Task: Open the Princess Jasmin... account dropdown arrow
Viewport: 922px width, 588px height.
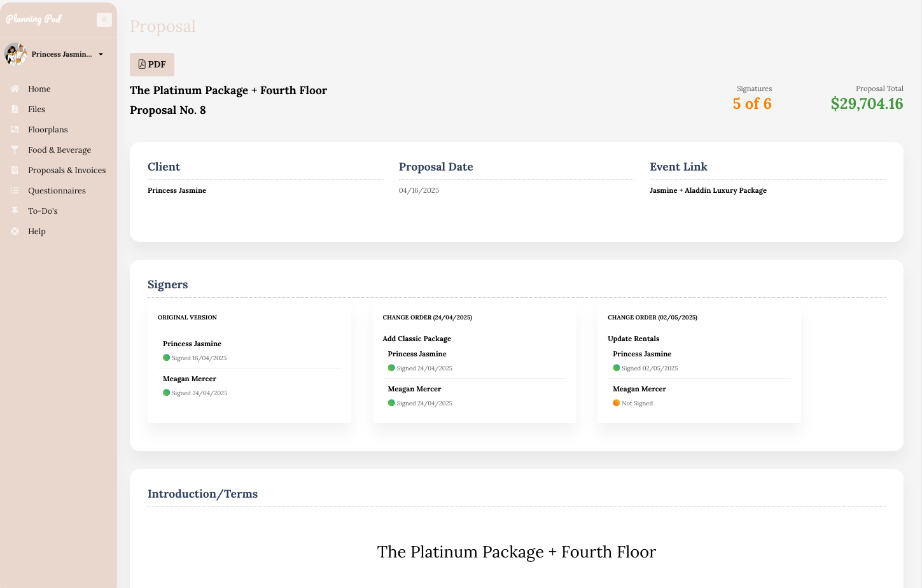Action: click(x=101, y=54)
